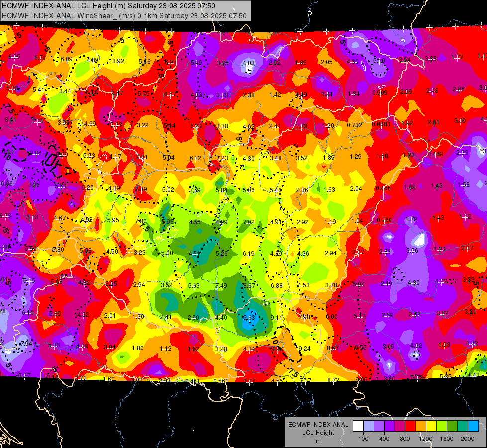Click the wind shear value '7.02'

pyautogui.click(x=249, y=222)
